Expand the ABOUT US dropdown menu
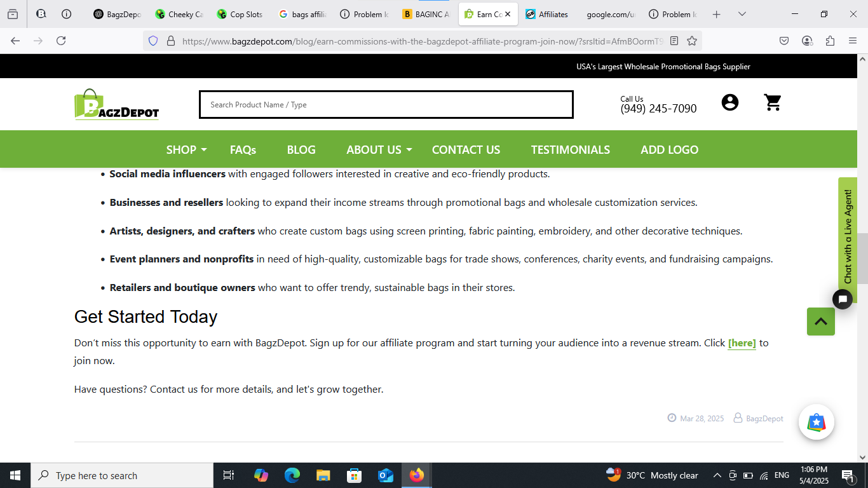Image resolution: width=868 pixels, height=488 pixels. tap(379, 149)
